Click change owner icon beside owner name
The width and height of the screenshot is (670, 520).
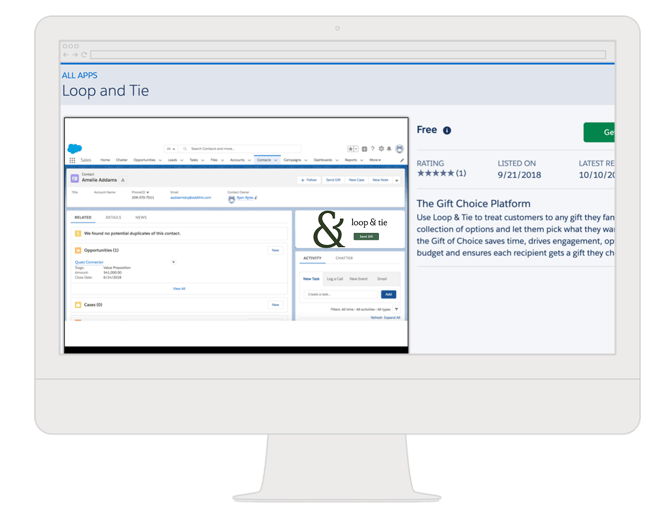pos(256,198)
